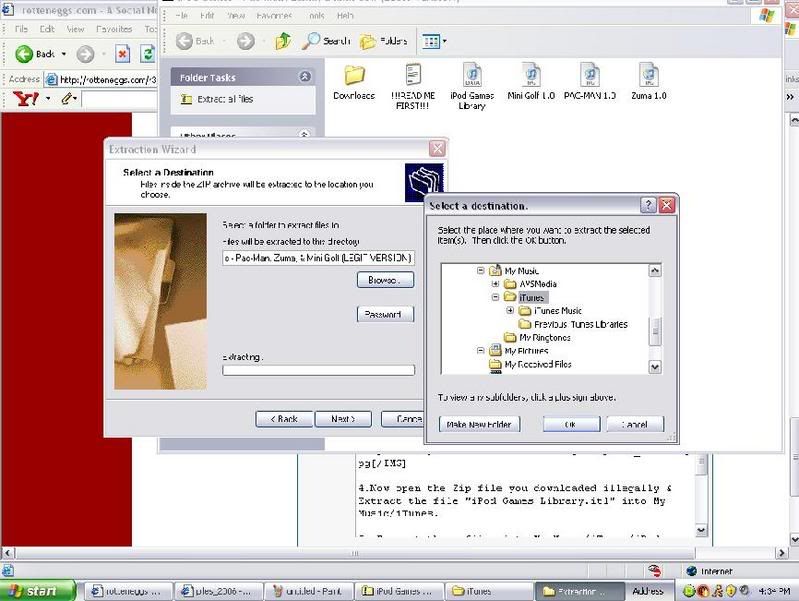Image resolution: width=799 pixels, height=601 pixels.
Task: Click the help question mark in destination dialog
Action: pos(648,205)
